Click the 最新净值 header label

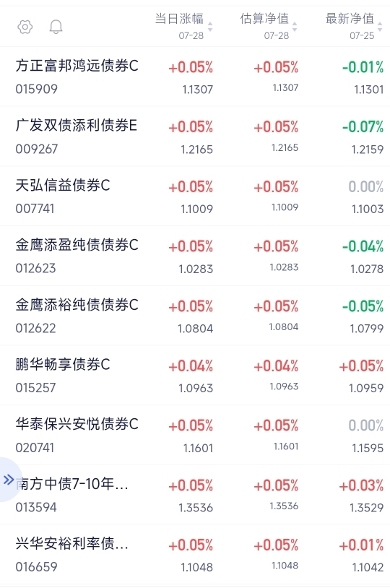point(350,18)
